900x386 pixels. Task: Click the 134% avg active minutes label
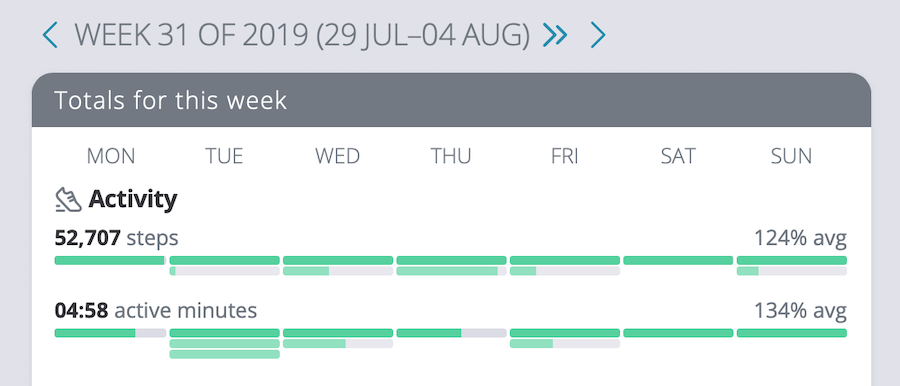coord(800,311)
